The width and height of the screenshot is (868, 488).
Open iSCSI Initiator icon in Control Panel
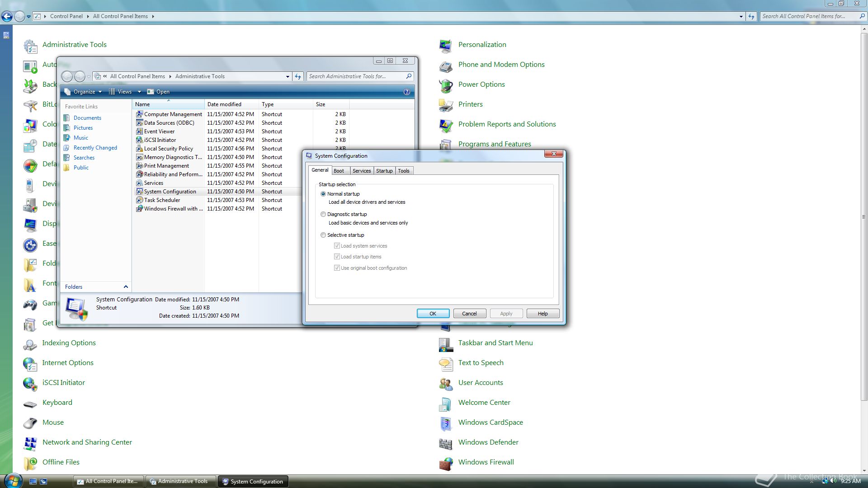click(30, 384)
